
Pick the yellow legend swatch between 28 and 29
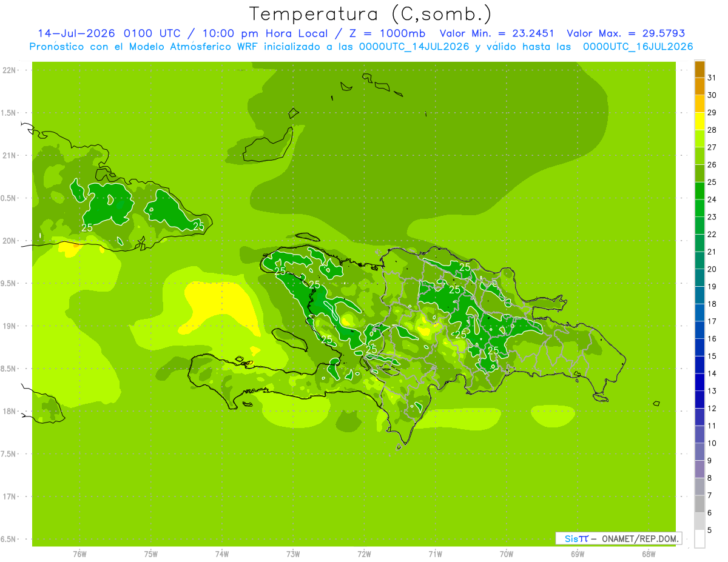pos(699,121)
